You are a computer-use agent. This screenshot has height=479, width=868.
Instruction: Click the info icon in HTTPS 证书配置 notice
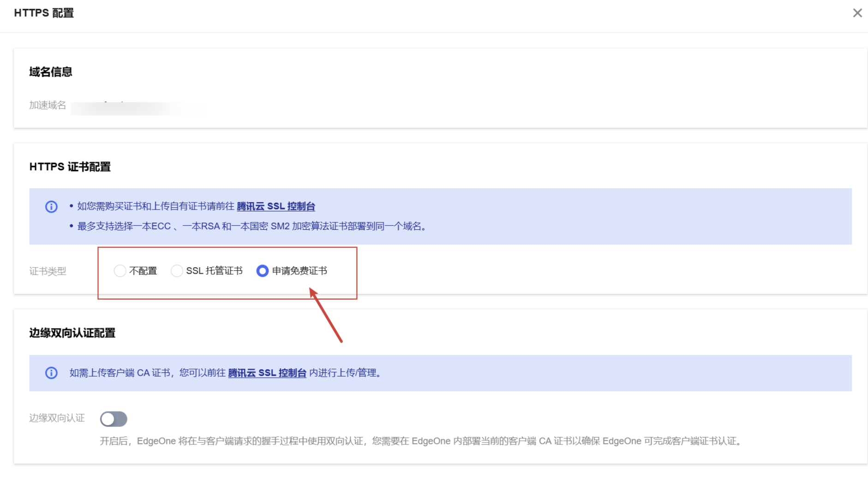coord(51,206)
